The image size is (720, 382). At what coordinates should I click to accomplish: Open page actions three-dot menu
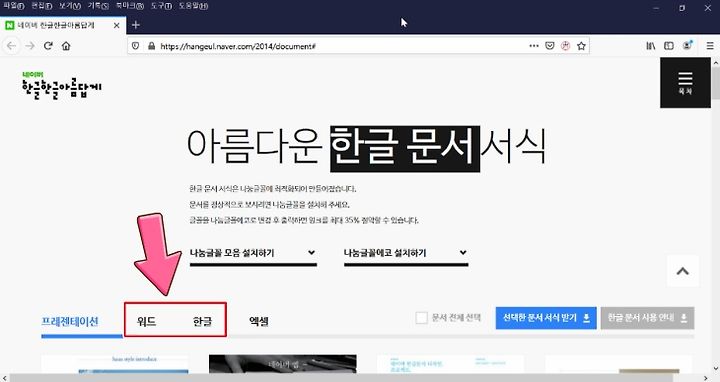click(x=534, y=46)
